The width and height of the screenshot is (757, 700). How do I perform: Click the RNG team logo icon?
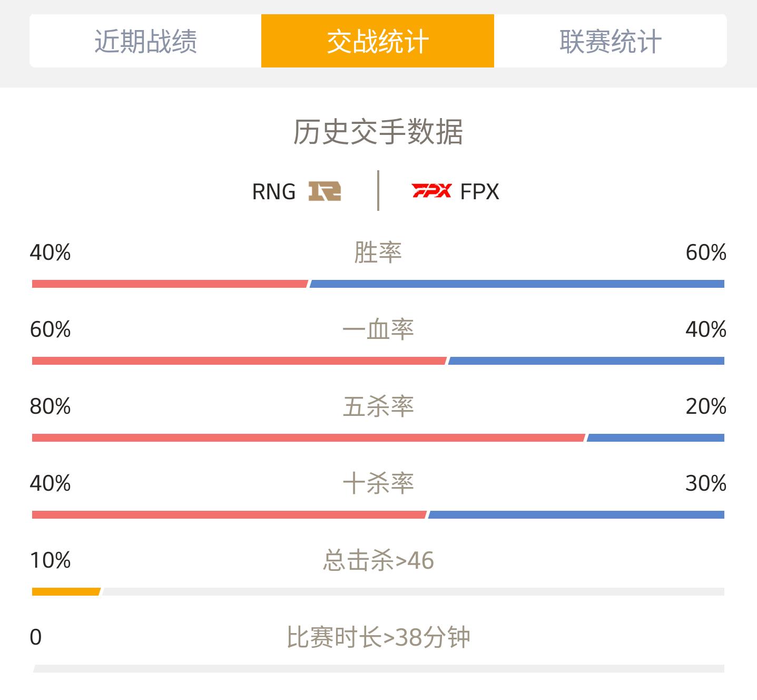tap(325, 191)
